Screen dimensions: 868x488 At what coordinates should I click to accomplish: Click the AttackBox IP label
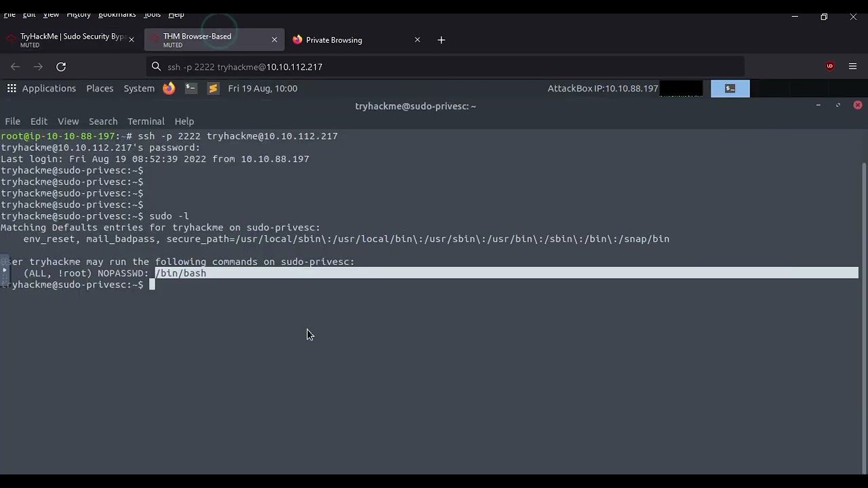[603, 88]
